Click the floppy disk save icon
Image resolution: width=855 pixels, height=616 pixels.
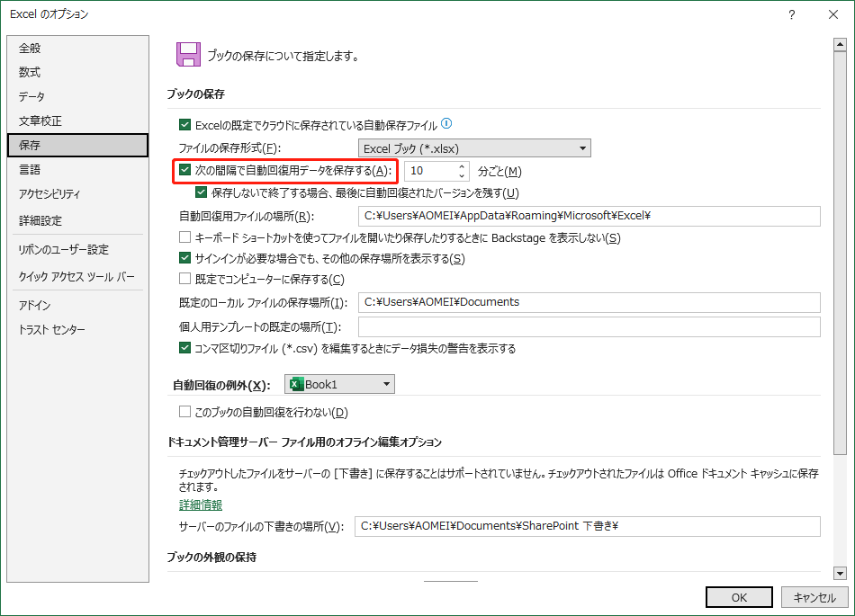click(x=188, y=55)
